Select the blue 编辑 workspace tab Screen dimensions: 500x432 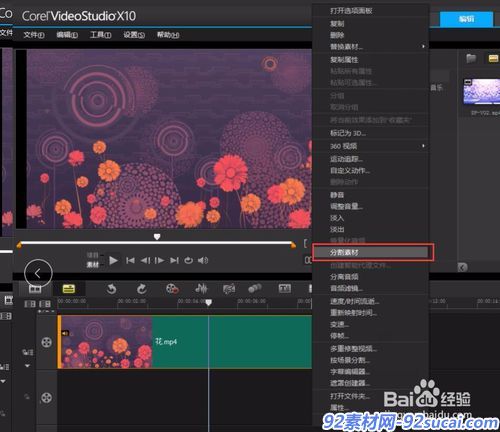pyautogui.click(x=466, y=19)
